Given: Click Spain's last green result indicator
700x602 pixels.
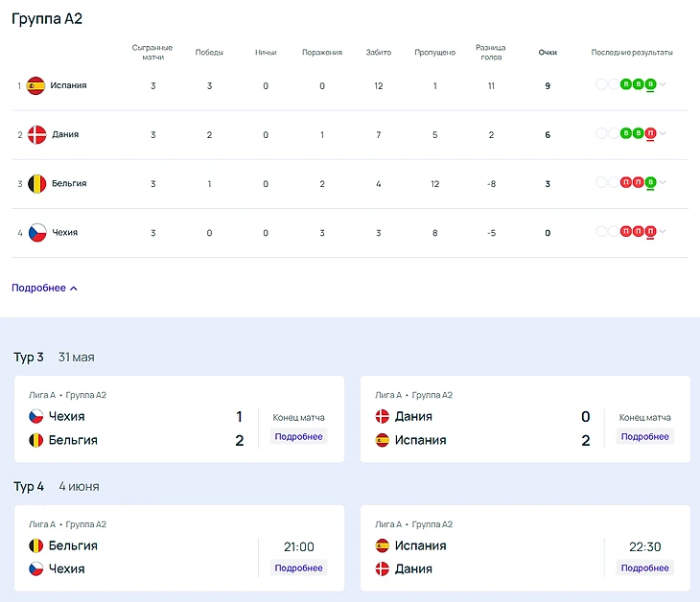Looking at the screenshot, I should (x=650, y=84).
